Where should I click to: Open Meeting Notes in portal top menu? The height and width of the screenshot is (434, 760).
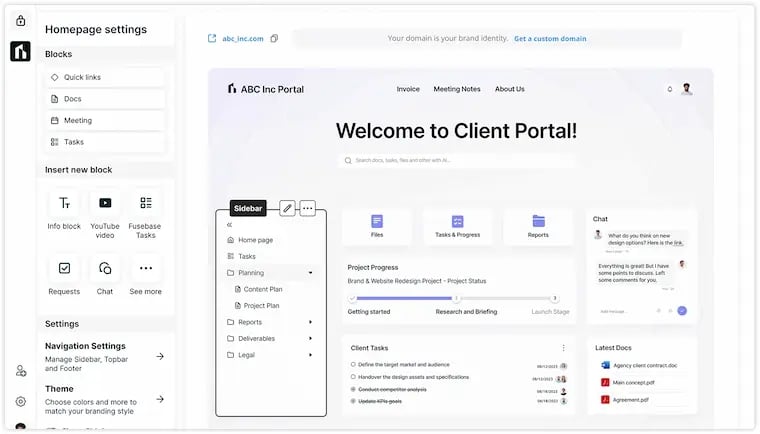click(457, 89)
